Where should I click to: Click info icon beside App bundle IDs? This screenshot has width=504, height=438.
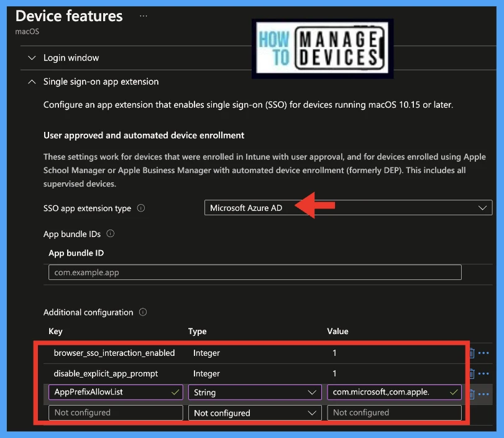[110, 234]
